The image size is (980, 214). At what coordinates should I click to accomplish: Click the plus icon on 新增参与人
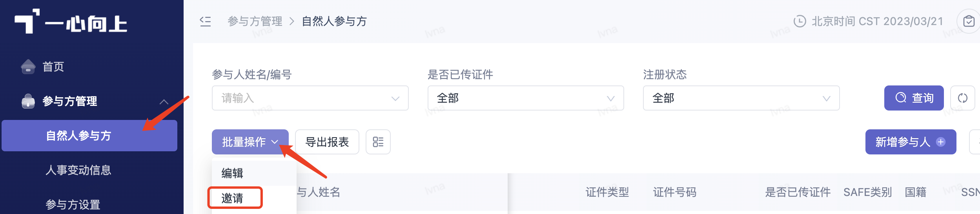pos(941,142)
